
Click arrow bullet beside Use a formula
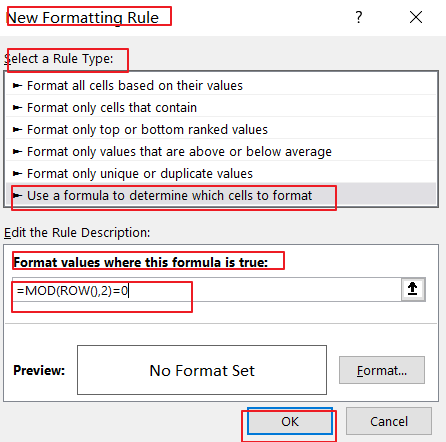17,196
